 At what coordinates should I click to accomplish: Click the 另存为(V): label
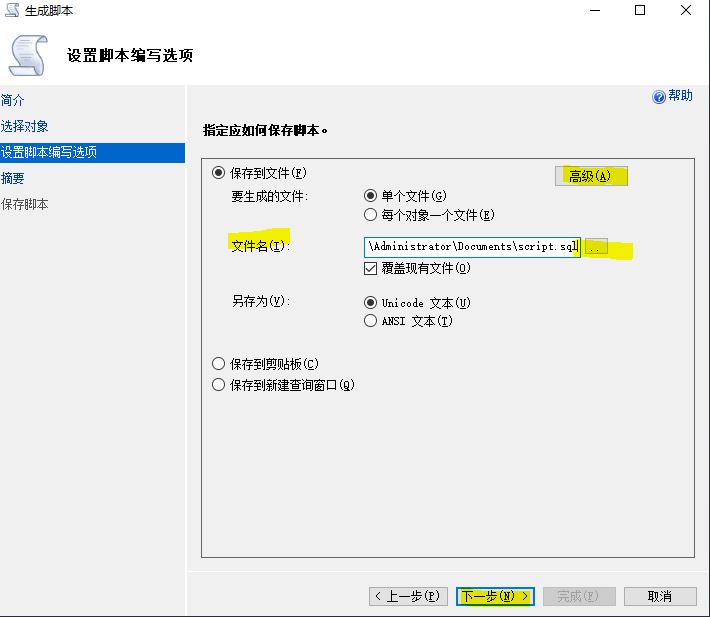[261, 301]
